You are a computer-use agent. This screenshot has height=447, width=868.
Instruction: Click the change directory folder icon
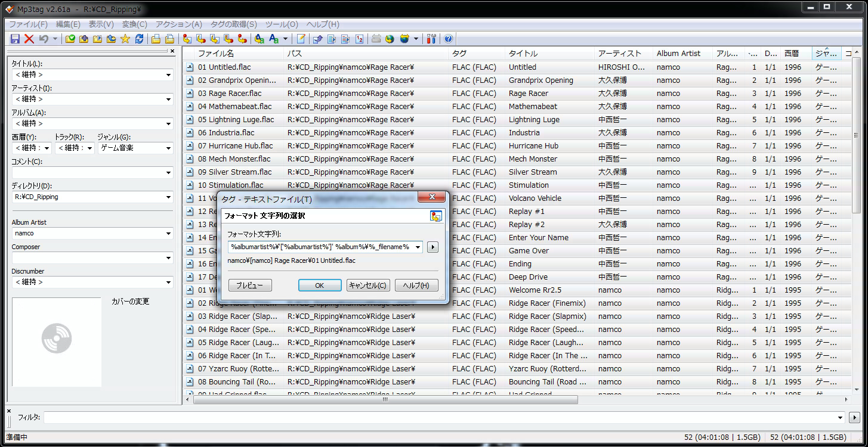pyautogui.click(x=70, y=39)
